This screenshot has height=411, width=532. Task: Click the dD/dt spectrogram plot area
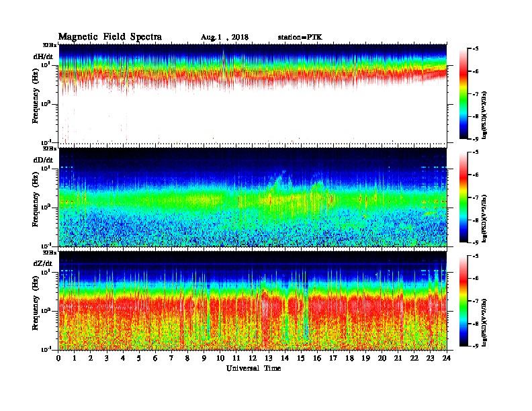(x=253, y=197)
